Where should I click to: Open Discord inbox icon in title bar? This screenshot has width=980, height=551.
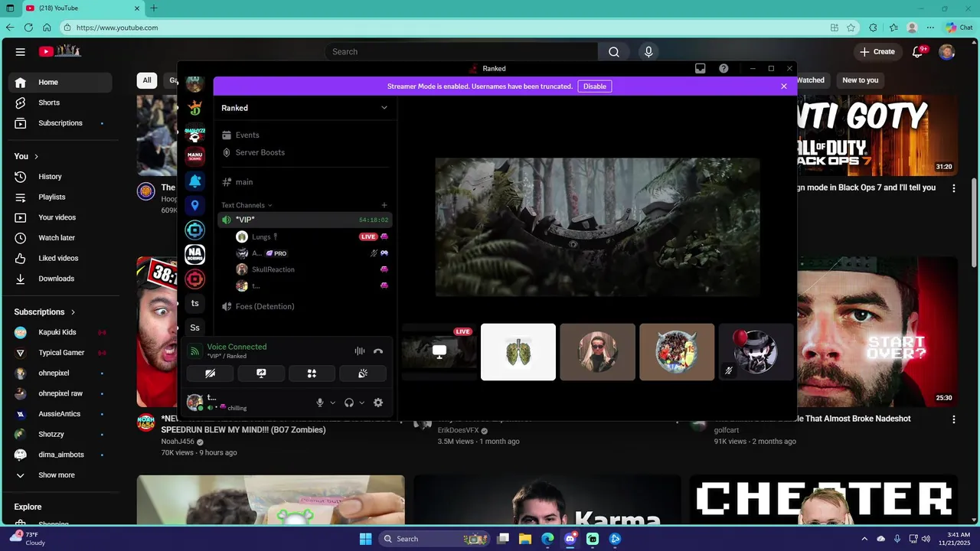coord(700,68)
